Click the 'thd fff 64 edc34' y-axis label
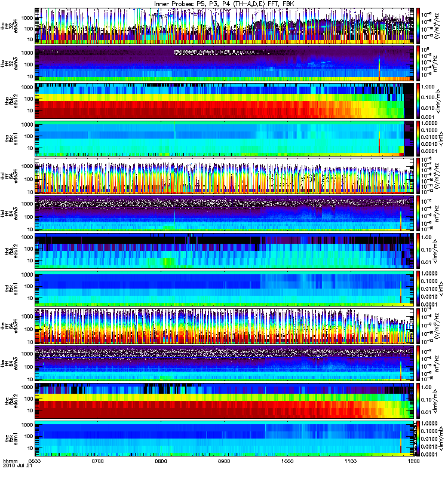Image resolution: width=448 pixels, height=478 pixels. (x=9, y=176)
